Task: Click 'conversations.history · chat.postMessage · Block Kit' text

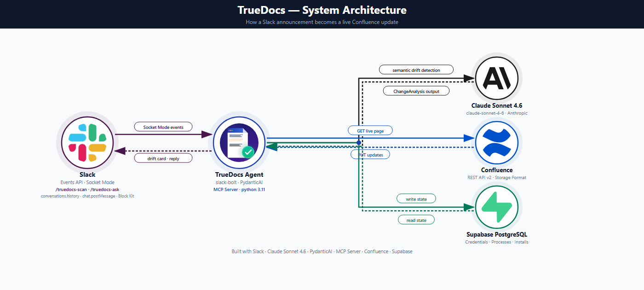Action: coord(87,196)
